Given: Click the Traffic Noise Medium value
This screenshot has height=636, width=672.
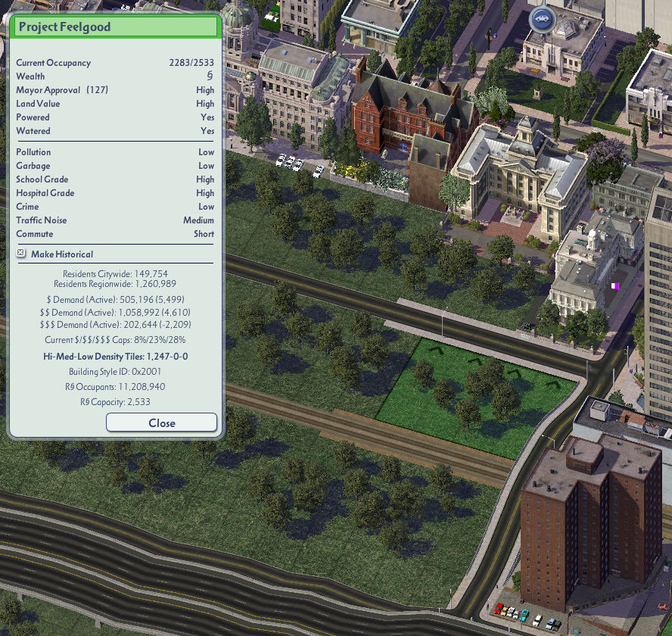Looking at the screenshot, I should 198,220.
